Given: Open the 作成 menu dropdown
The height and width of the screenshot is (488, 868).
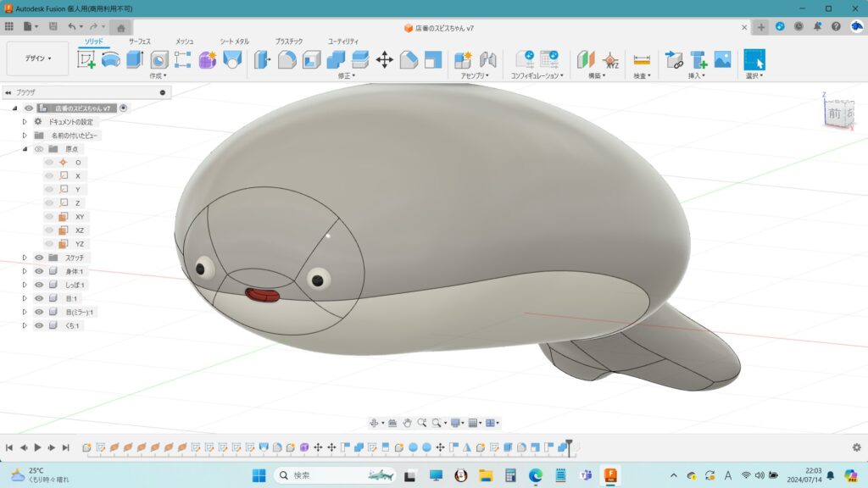Looking at the screenshot, I should click(x=159, y=75).
